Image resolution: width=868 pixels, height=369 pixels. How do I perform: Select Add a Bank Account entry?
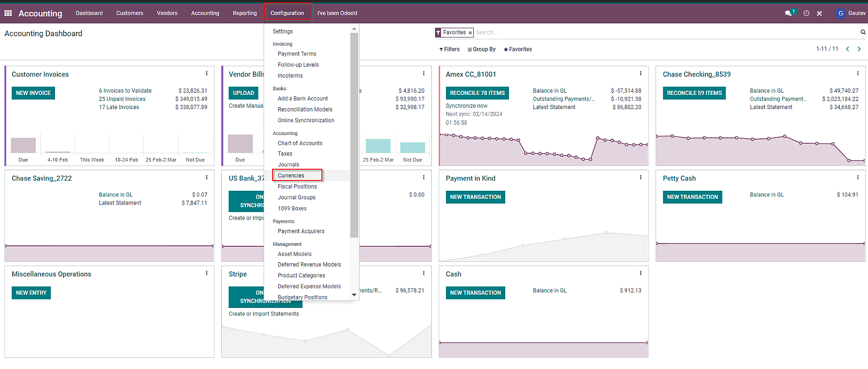coord(303,99)
